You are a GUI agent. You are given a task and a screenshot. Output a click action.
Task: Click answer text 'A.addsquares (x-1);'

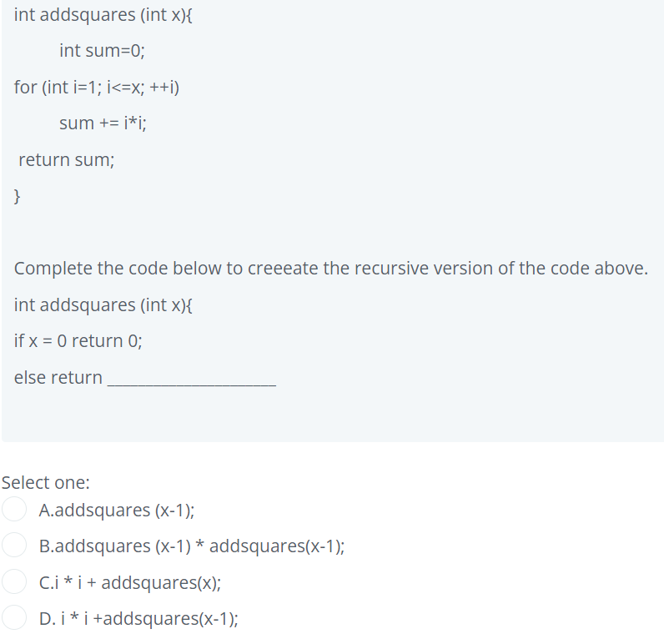117,511
